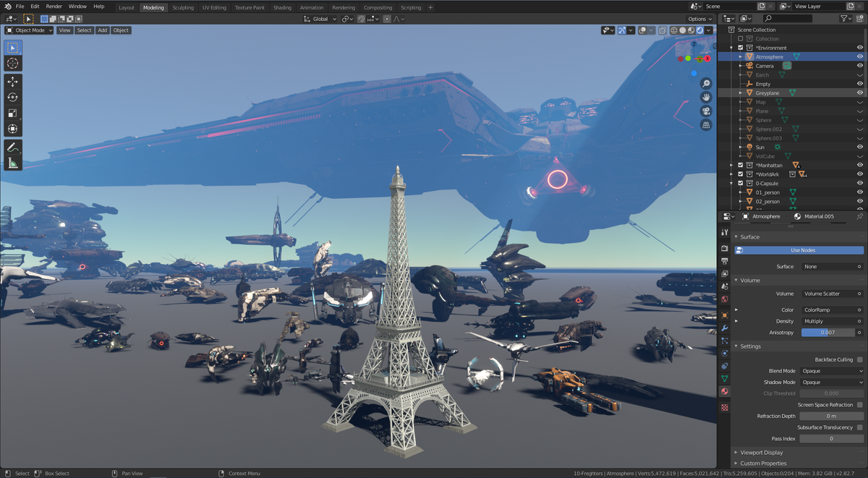This screenshot has width=868, height=478.
Task: Add a workspace with the plus button
Action: [x=431, y=7]
